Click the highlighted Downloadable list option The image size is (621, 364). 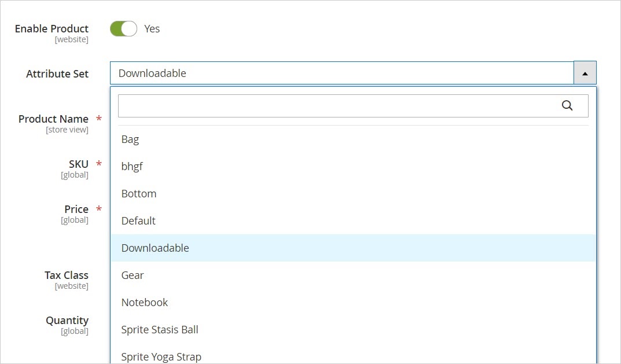[x=155, y=248]
